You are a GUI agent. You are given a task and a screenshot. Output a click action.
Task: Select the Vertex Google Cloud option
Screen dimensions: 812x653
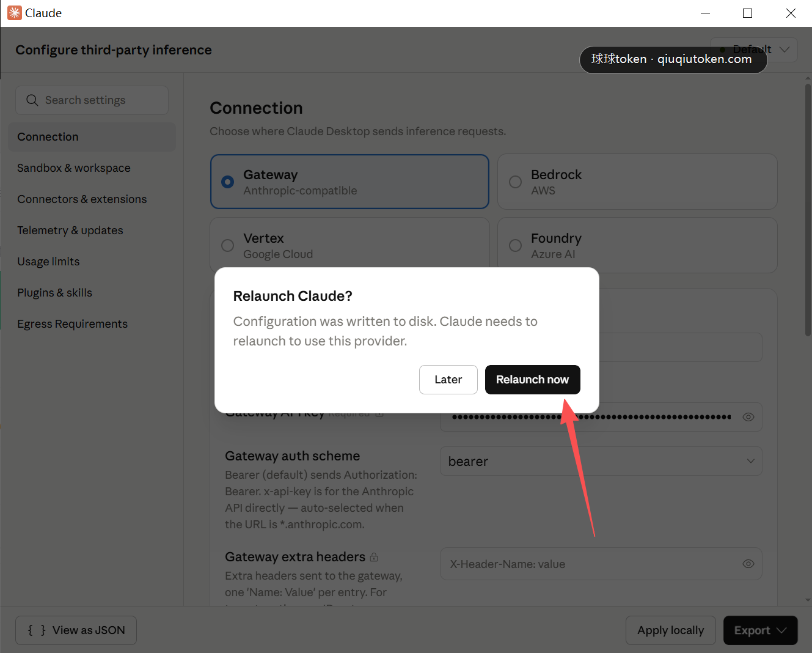[x=349, y=245]
